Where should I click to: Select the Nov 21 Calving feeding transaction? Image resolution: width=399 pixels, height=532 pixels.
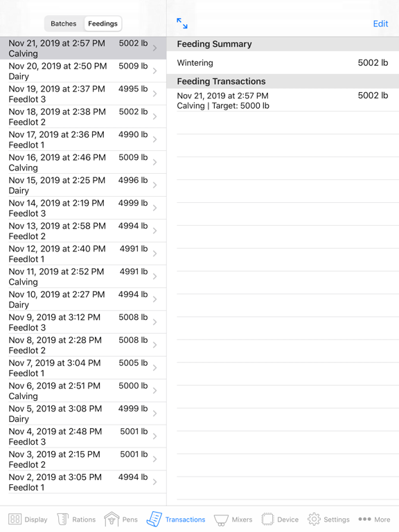(x=283, y=100)
